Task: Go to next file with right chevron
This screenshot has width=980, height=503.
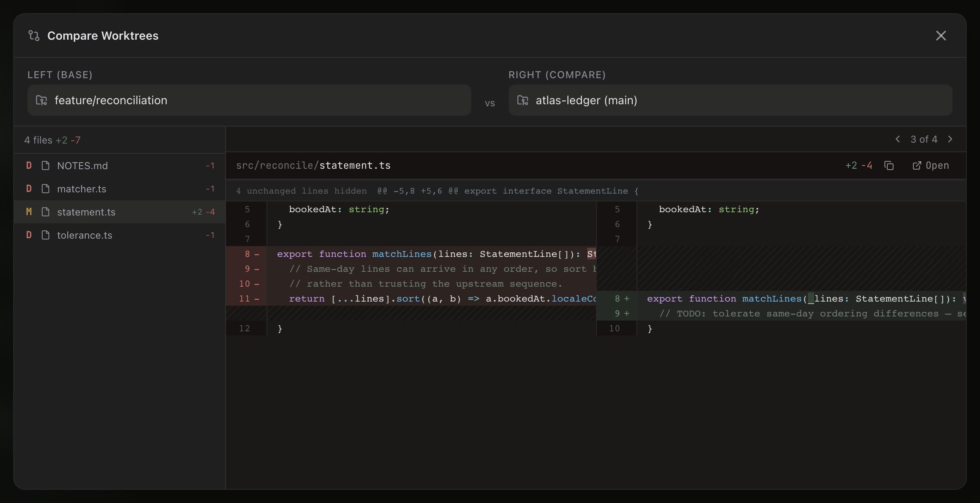Action: coord(950,139)
